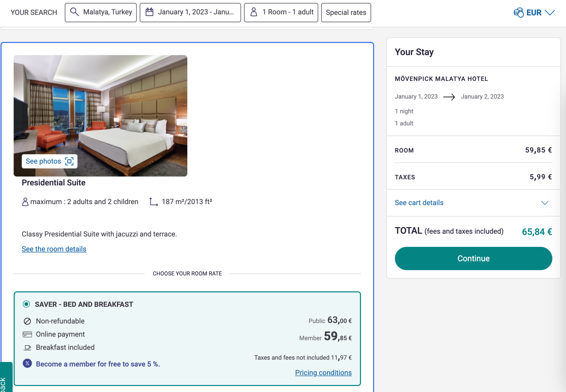Click the currency coins icon next to EUR
Image resolution: width=566 pixels, height=392 pixels.
pos(518,12)
